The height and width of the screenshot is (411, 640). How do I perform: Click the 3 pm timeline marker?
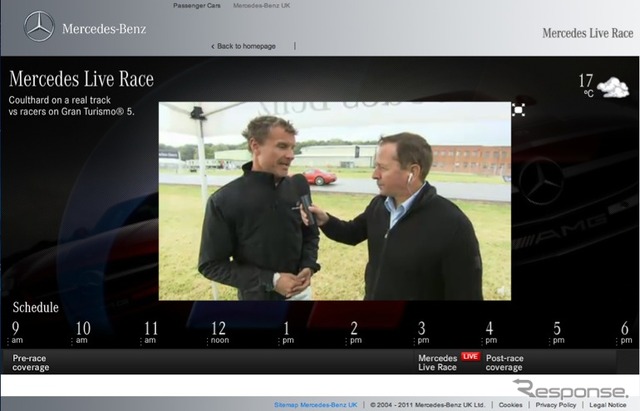(x=422, y=333)
